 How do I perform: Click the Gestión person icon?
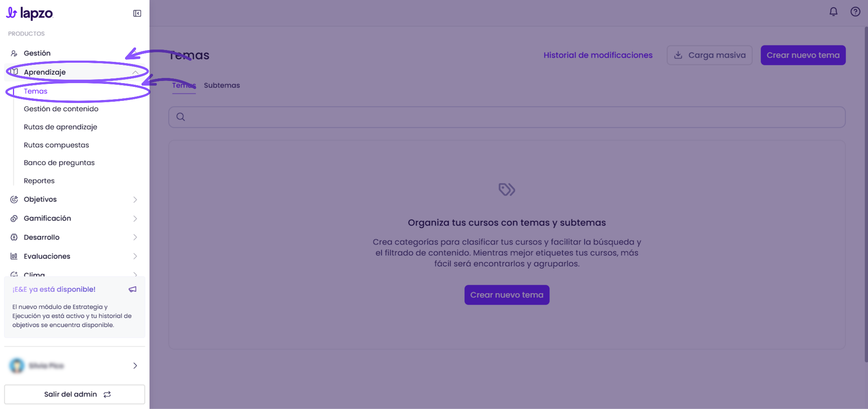click(x=14, y=53)
